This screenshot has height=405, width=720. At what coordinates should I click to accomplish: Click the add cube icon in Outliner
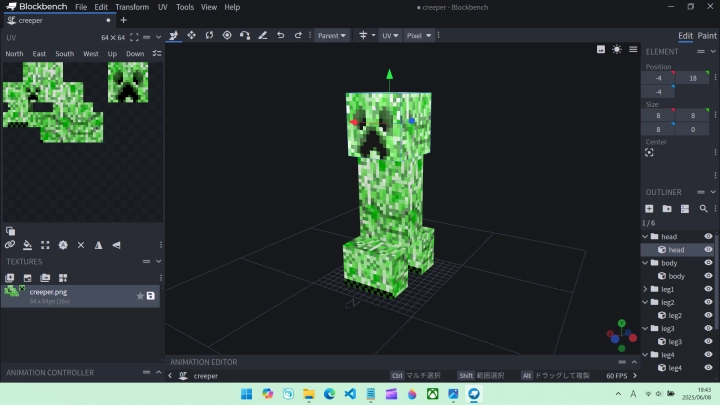point(649,208)
